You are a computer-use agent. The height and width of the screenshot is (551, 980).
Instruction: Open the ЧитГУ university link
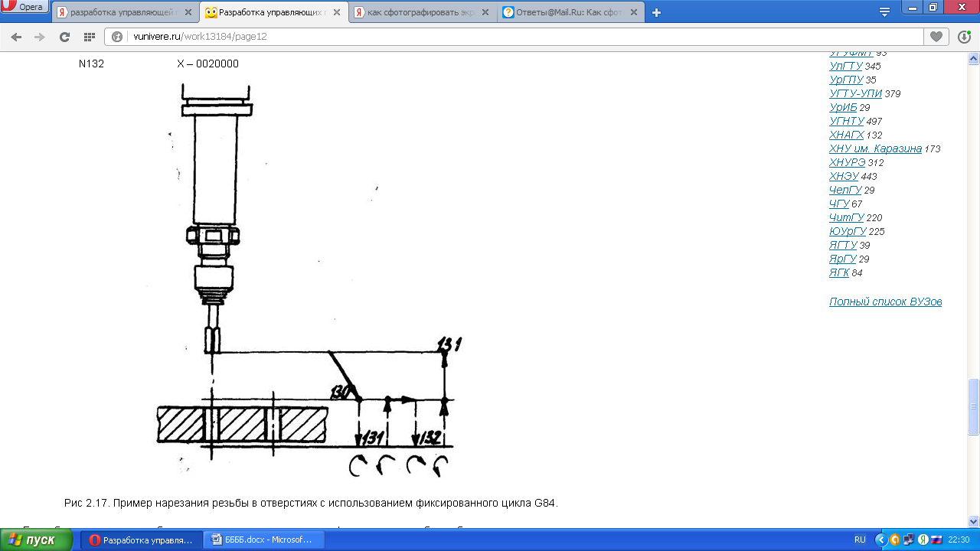[846, 218]
